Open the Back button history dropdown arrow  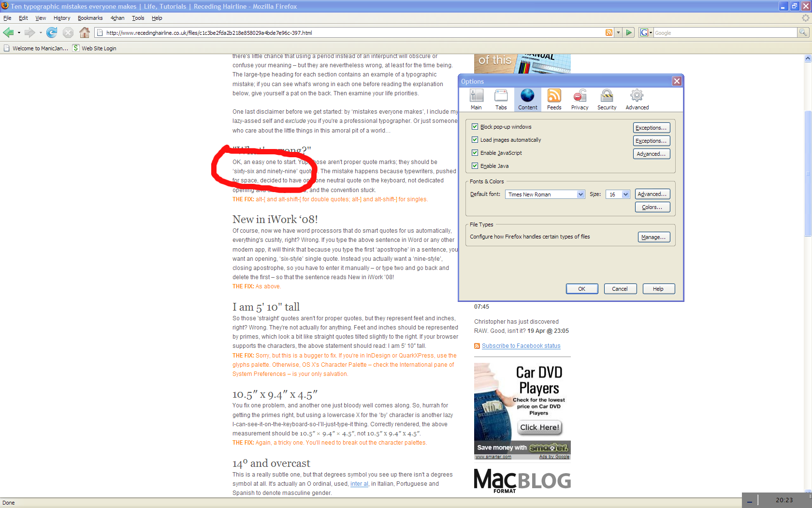tap(19, 33)
